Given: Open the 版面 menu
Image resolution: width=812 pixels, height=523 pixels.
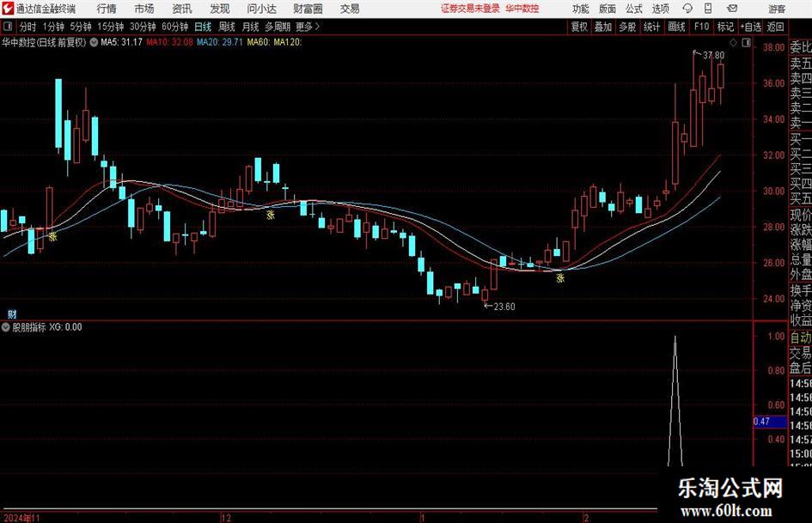Looking at the screenshot, I should point(607,9).
